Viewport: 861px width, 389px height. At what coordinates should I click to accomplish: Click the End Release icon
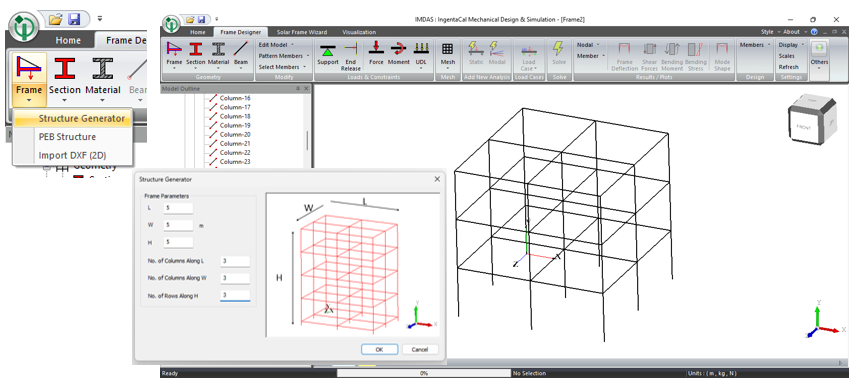pos(351,49)
